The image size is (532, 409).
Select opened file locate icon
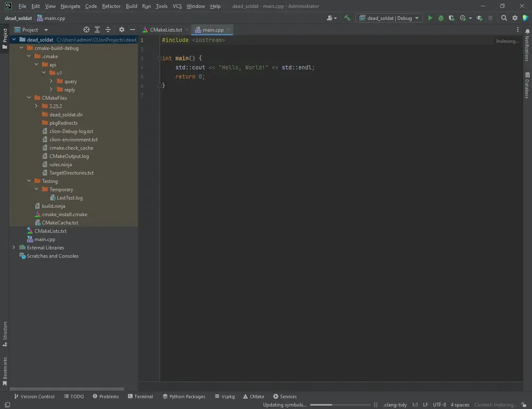[87, 30]
